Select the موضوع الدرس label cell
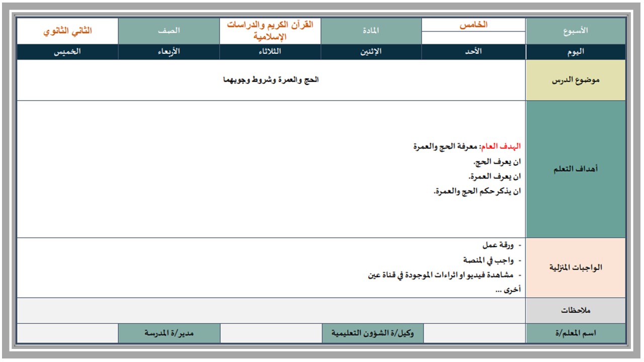Screen dimensions: 644x362 576,80
